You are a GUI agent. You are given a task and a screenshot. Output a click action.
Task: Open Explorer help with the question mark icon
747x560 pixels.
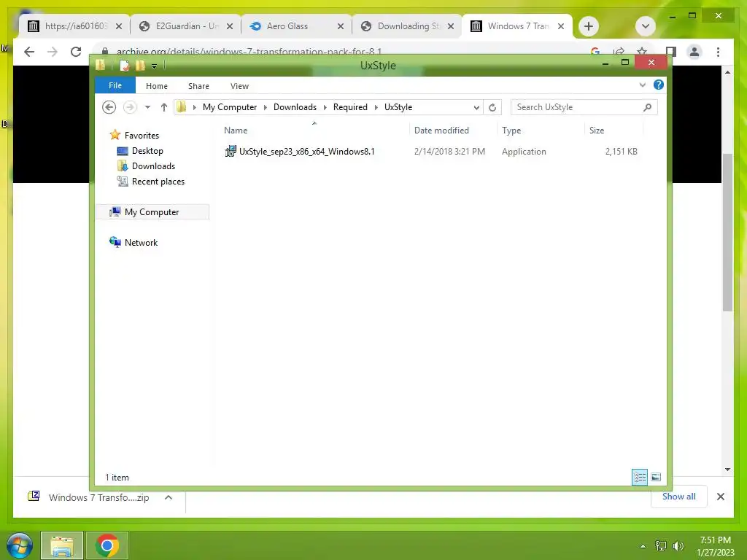659,85
